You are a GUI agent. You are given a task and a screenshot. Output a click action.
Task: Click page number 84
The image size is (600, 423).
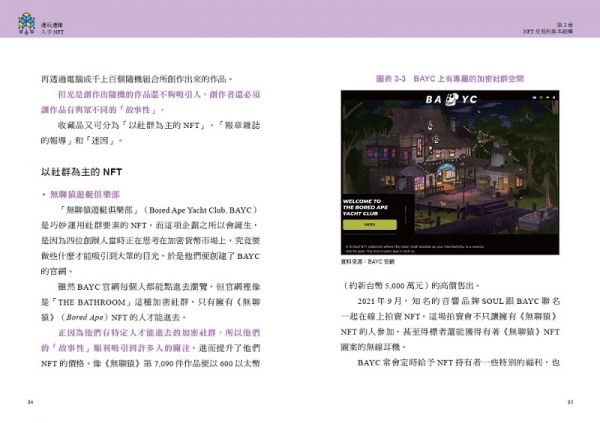click(x=31, y=402)
